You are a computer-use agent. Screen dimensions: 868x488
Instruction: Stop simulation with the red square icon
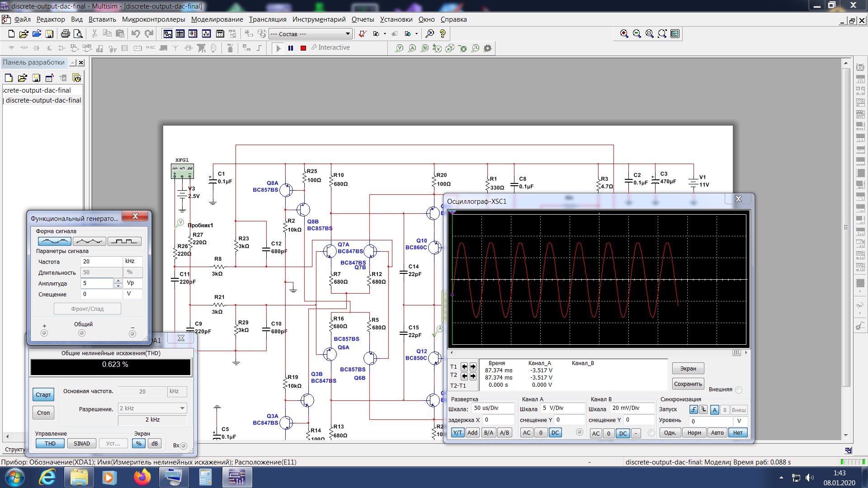[x=303, y=48]
